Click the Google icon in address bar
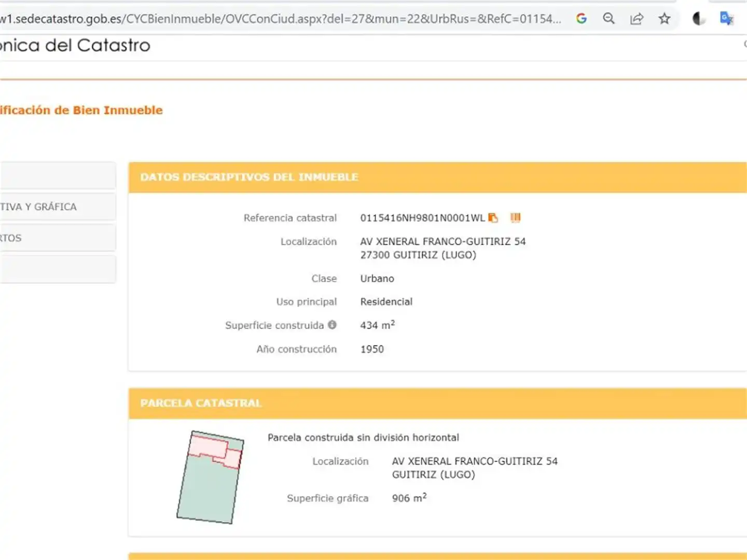 (x=581, y=19)
